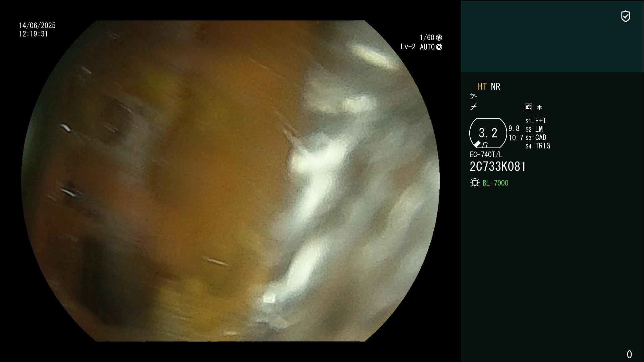
Task: Click the iris icon next to AUTO
Action: [x=439, y=47]
